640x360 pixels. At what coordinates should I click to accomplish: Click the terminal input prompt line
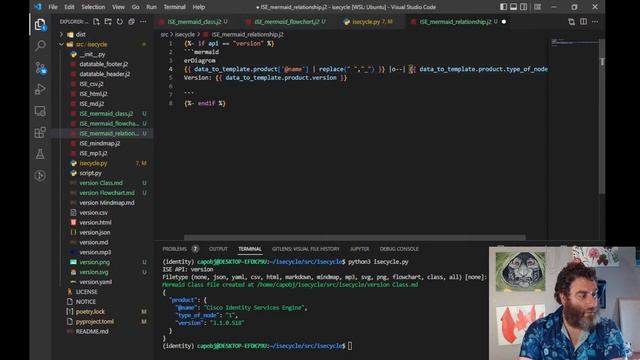[x=257, y=346]
